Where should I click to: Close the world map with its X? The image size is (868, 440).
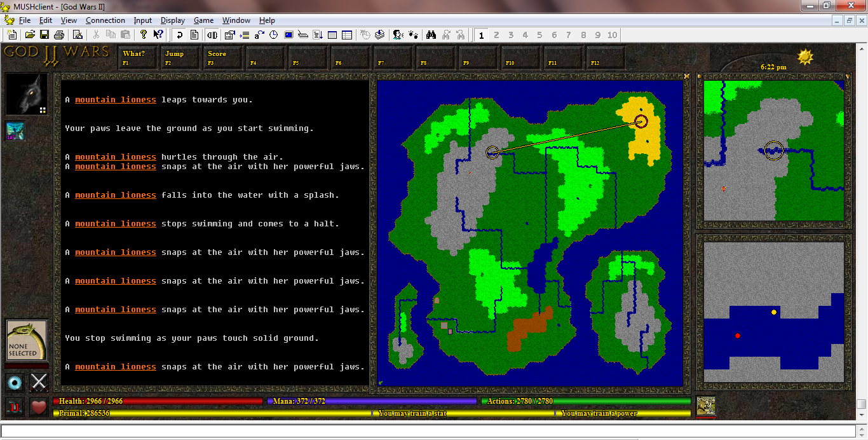coord(686,76)
